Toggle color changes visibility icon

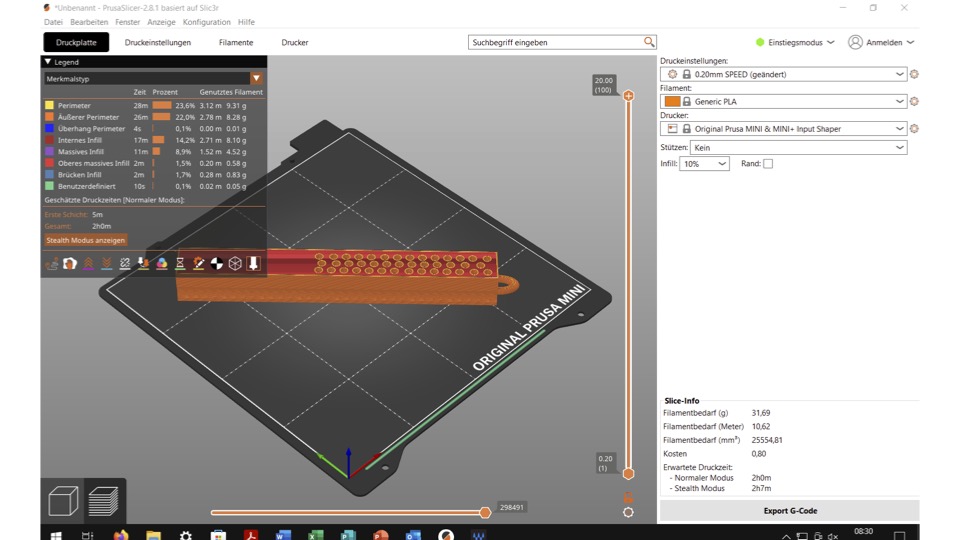pyautogui.click(x=162, y=263)
